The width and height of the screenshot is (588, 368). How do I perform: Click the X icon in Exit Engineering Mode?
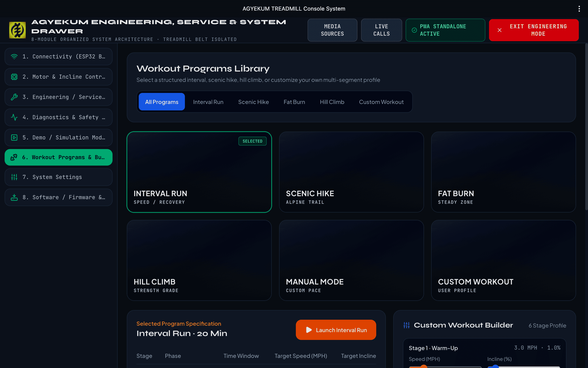tap(500, 30)
